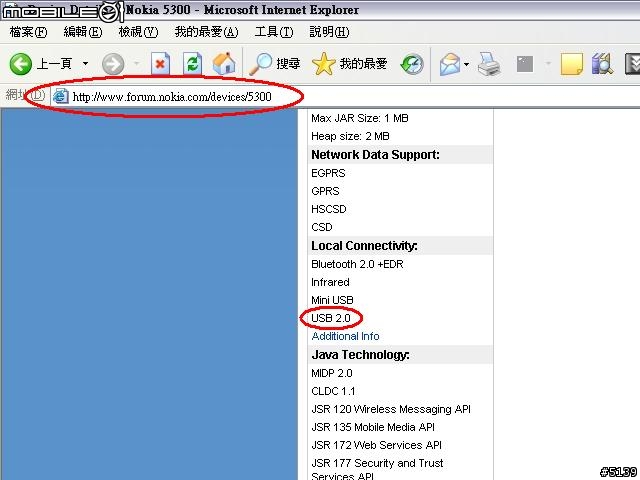The height and width of the screenshot is (480, 640).
Task: Open the Additional Info link
Action: (x=345, y=336)
